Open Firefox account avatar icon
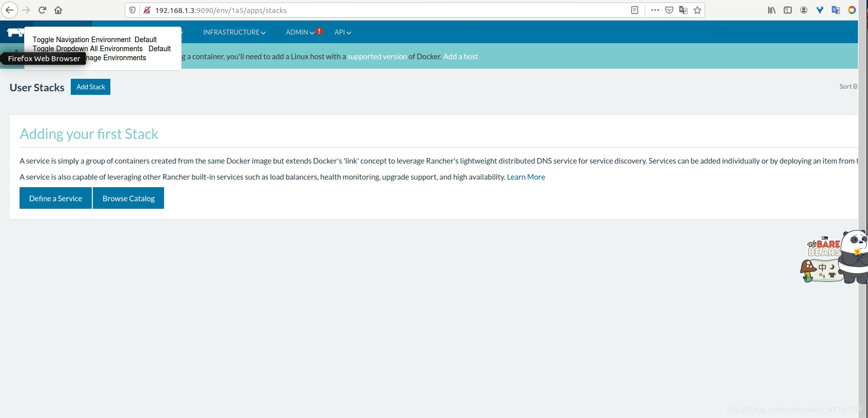 click(x=804, y=10)
